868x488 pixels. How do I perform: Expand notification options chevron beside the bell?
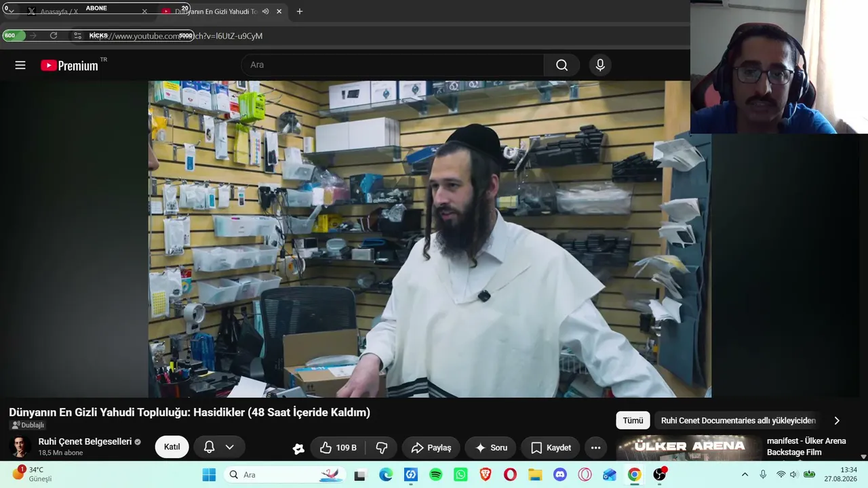tap(230, 447)
